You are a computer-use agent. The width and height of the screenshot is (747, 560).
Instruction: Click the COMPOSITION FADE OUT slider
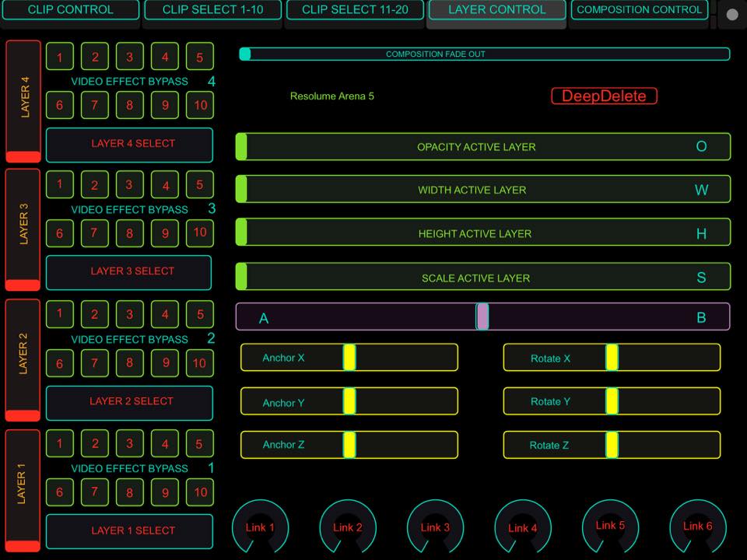click(484, 54)
